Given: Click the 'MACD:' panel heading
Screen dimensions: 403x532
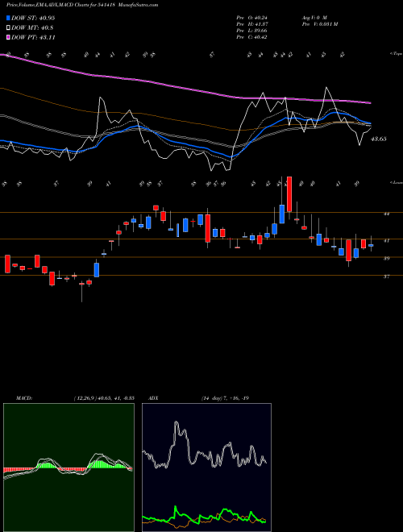Looking at the screenshot, I should pyautogui.click(x=23, y=398).
